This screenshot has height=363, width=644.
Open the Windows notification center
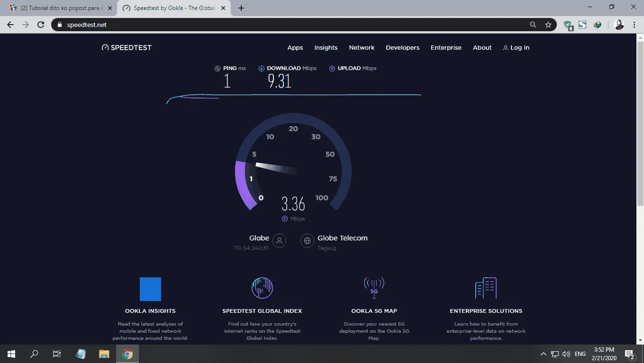630,354
